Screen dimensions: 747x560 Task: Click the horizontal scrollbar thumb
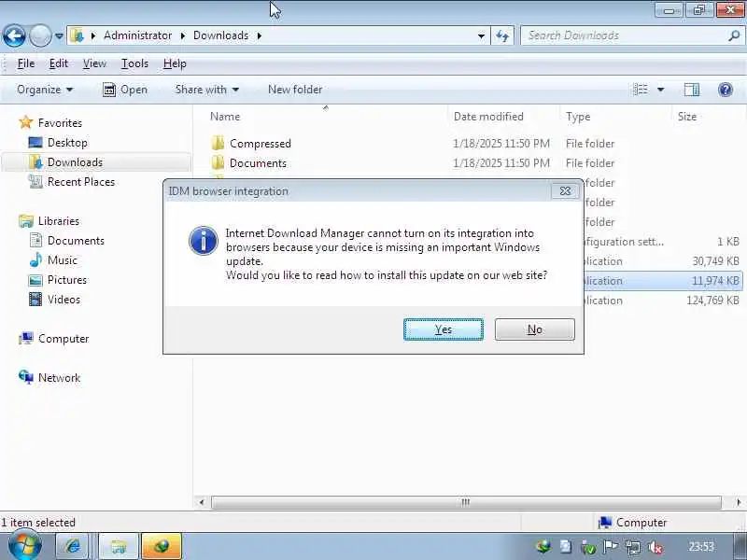tap(466, 502)
